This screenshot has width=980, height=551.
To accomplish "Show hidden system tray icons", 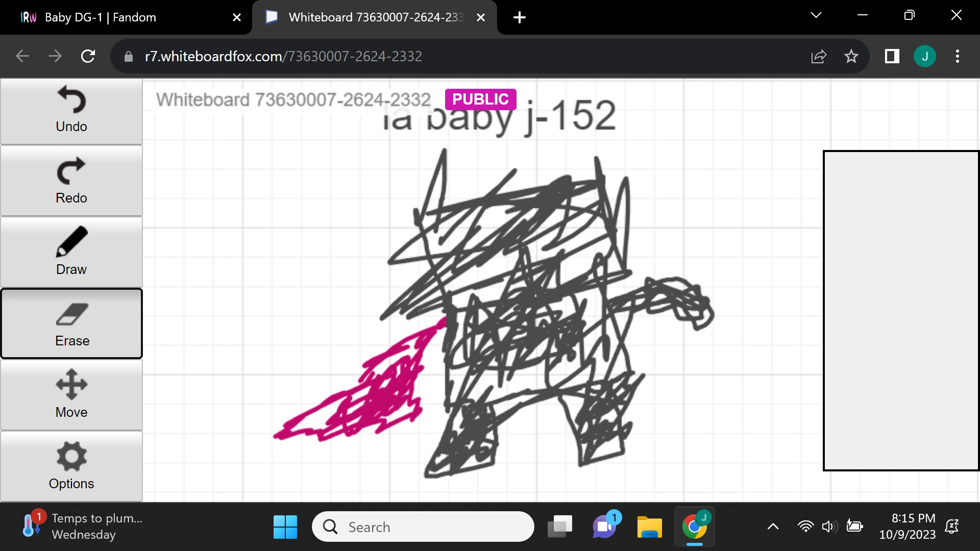I will (x=773, y=527).
